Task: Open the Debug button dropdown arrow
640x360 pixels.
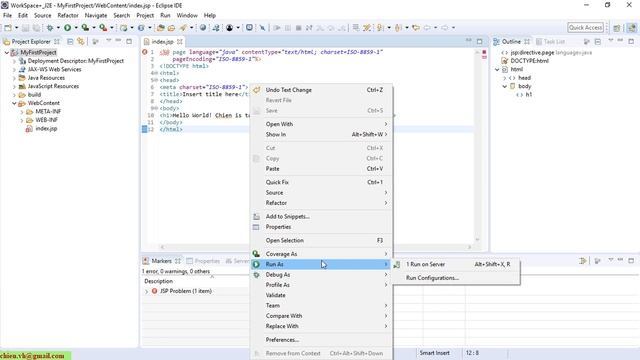Action: [58, 28]
